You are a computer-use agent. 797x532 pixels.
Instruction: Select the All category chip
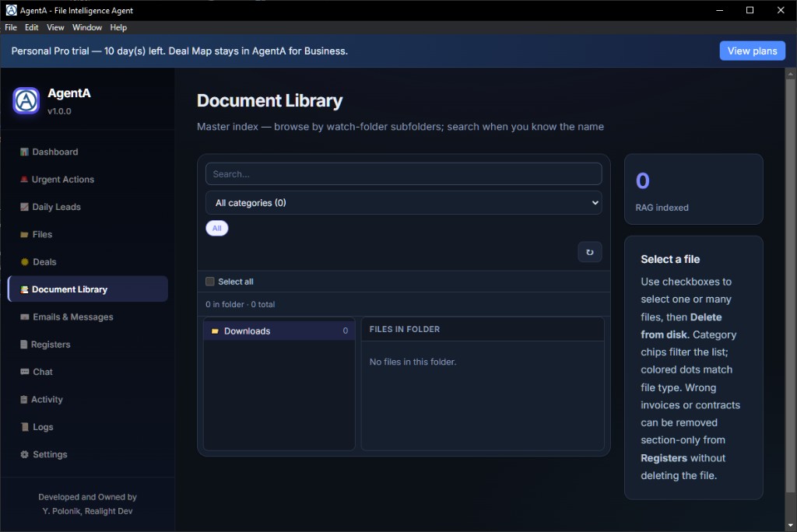217,228
